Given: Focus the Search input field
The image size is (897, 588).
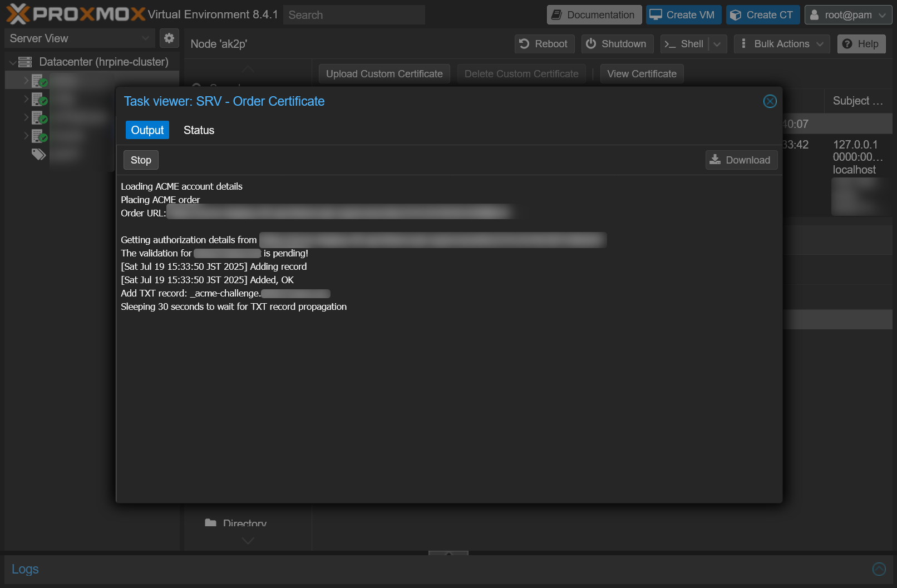Looking at the screenshot, I should point(354,15).
